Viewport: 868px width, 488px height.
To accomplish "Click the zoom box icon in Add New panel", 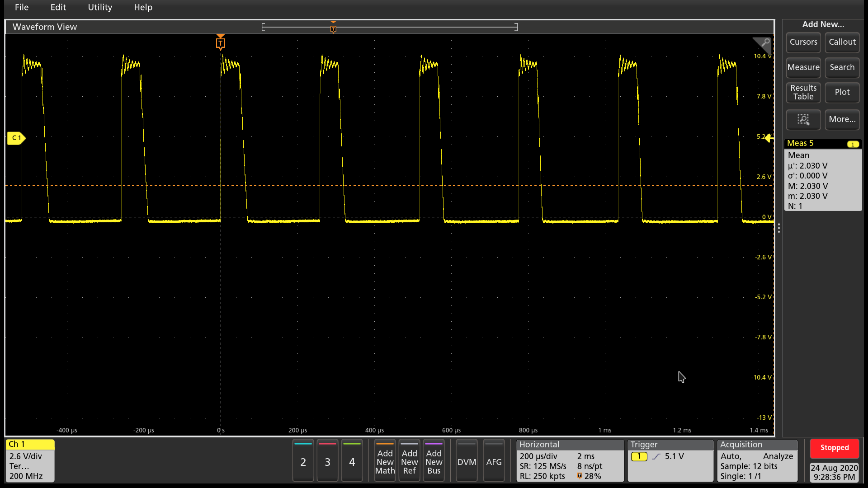I will (x=803, y=119).
